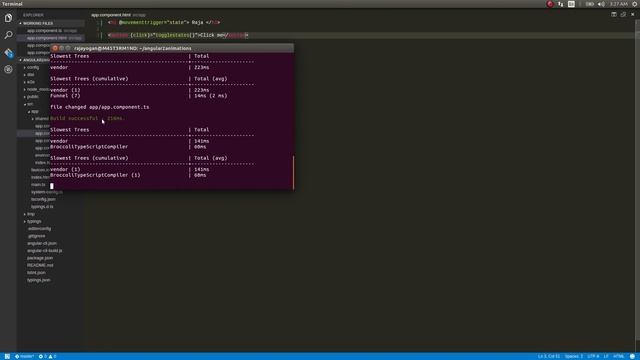
Task: Expand the e2e folder
Action: click(x=31, y=82)
